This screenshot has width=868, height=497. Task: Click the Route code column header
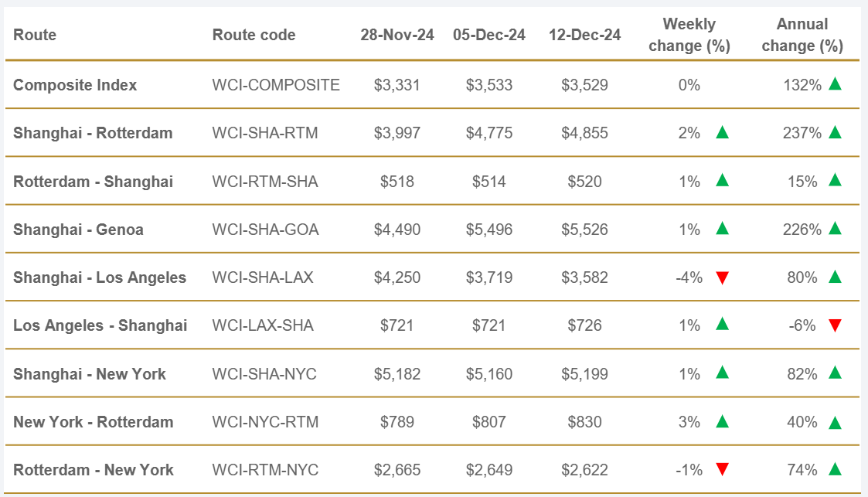254,35
